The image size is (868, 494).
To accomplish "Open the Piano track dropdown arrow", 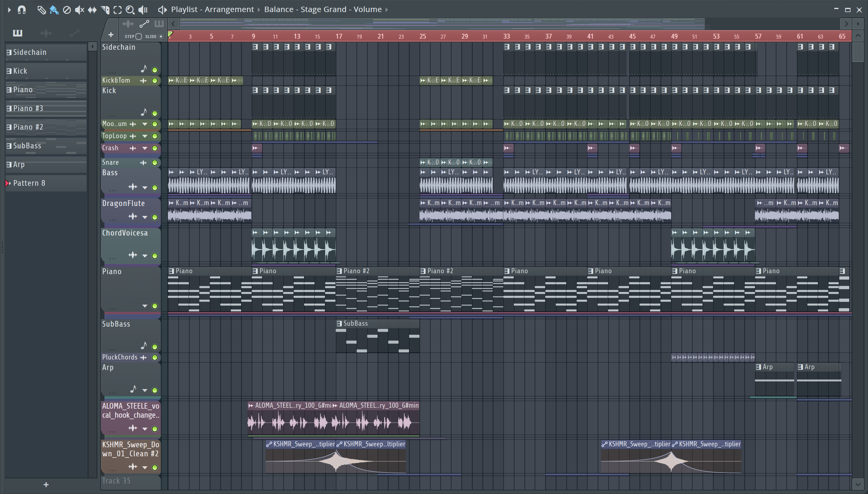I will coord(145,306).
